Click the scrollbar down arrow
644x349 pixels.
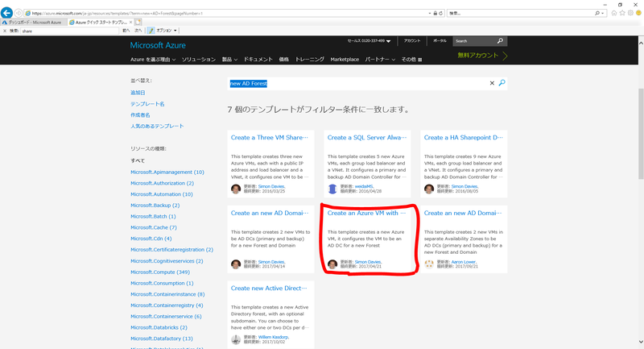pyautogui.click(x=641, y=342)
